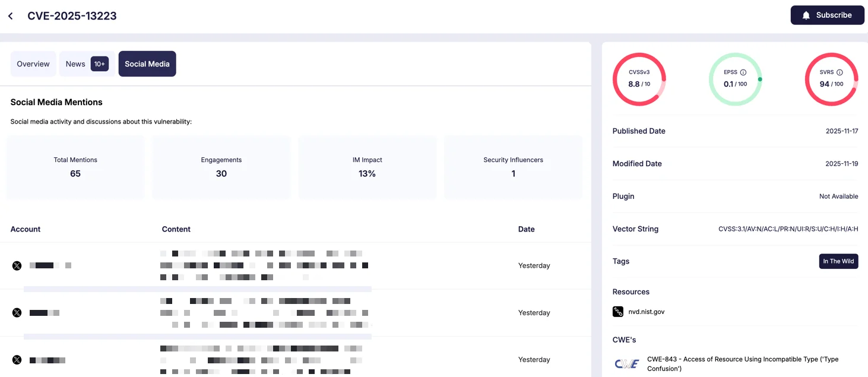
Task: Click the Subscribe button
Action: (x=827, y=15)
